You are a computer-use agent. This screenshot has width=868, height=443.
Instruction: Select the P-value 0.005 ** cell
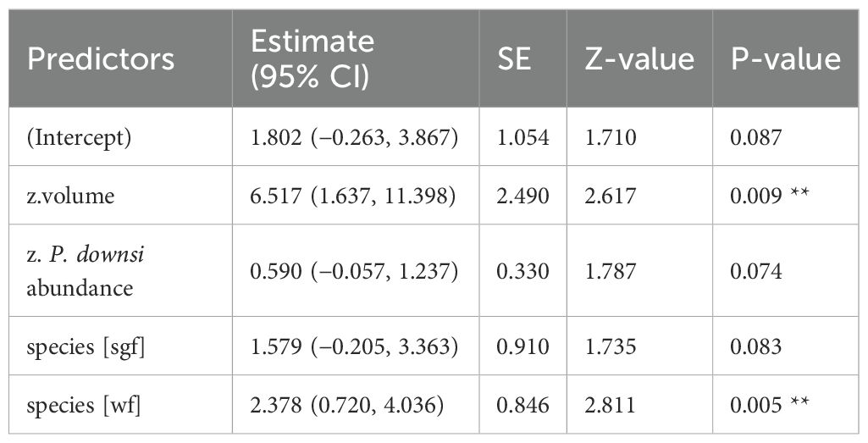771,403
